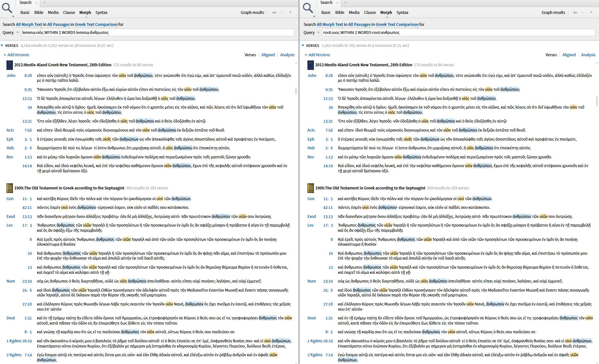Click 'Add Versions' in left panel

(17, 55)
